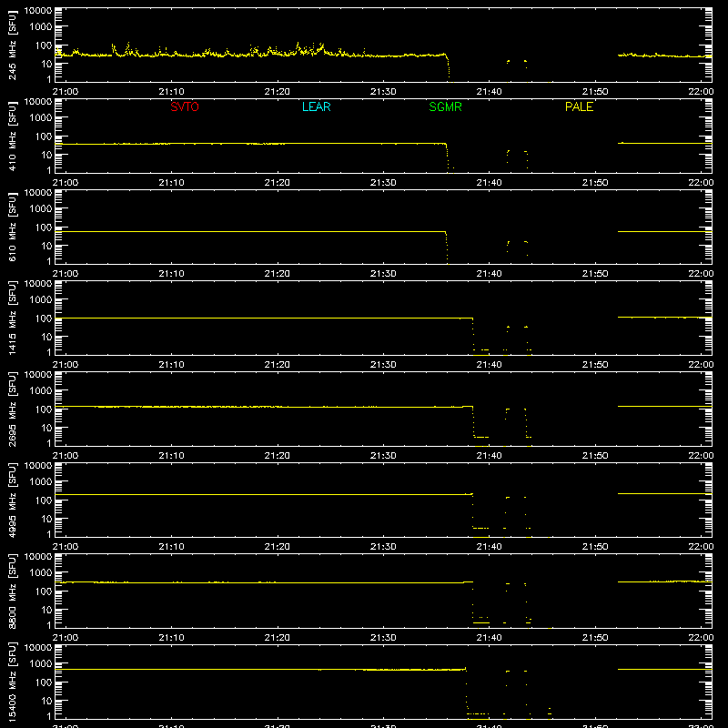Click the 22:00 time label under the 410 MHz plot
The width and height of the screenshot is (728, 728).
(x=701, y=183)
